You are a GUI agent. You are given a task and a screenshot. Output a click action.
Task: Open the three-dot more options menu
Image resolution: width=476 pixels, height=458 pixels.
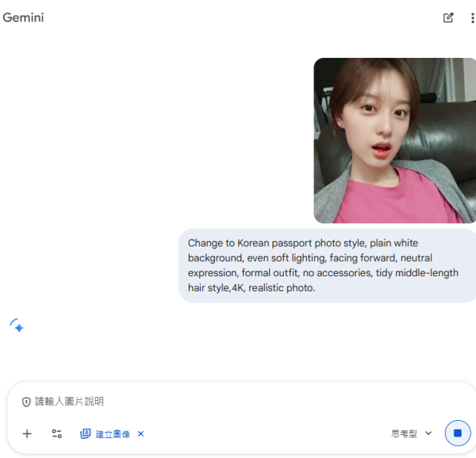click(x=472, y=18)
